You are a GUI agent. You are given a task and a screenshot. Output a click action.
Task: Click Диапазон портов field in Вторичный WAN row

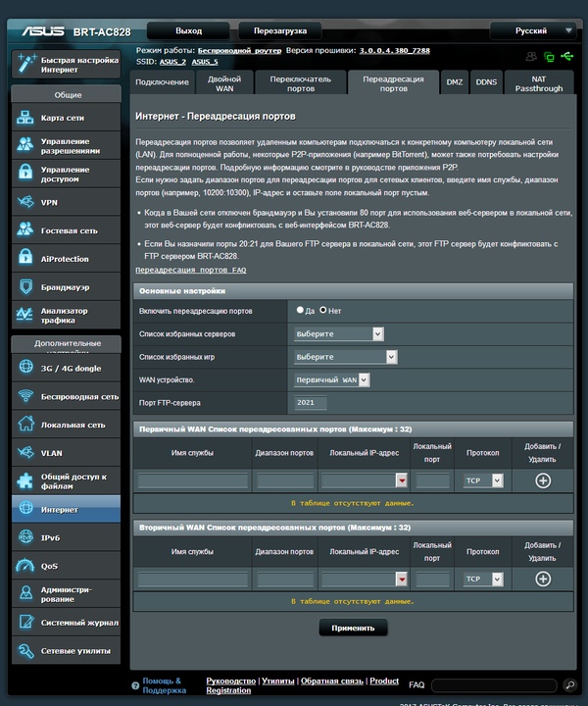(285, 580)
